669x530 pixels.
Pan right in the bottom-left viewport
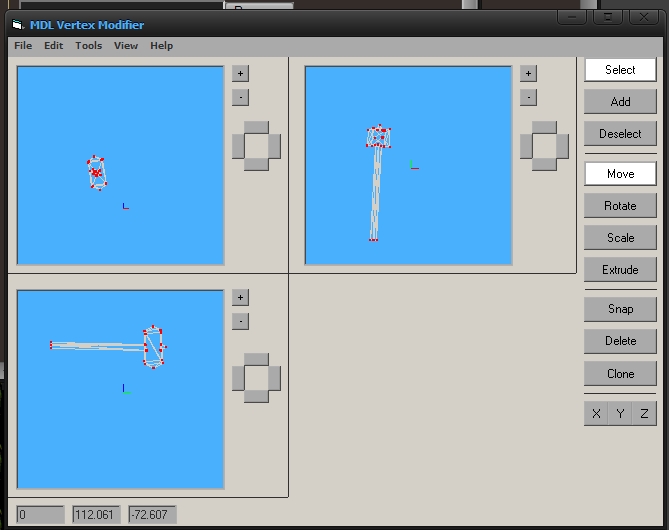click(275, 378)
